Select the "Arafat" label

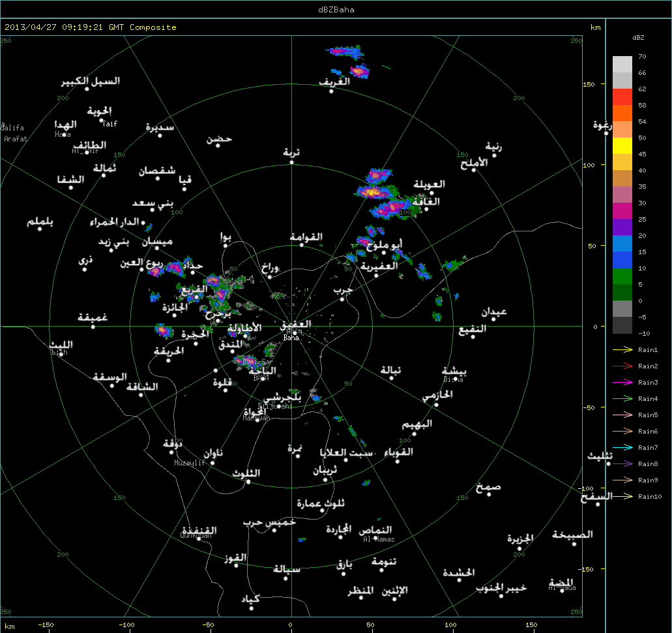[x=16, y=139]
